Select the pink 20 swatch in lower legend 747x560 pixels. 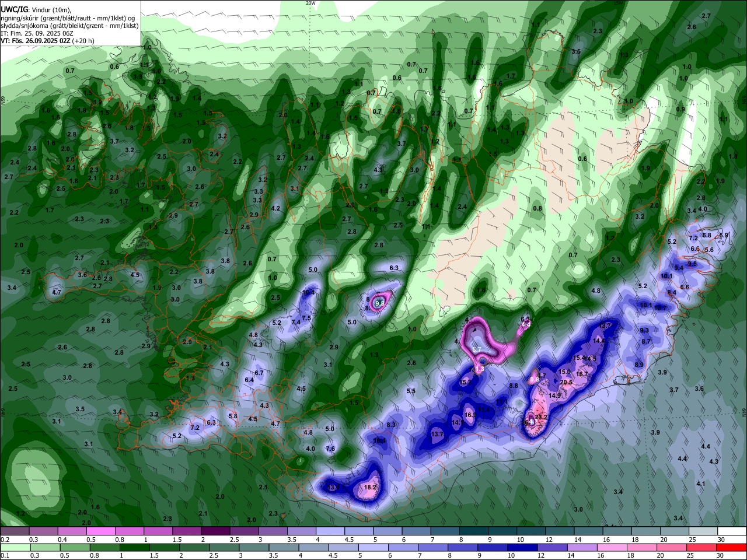[672, 548]
